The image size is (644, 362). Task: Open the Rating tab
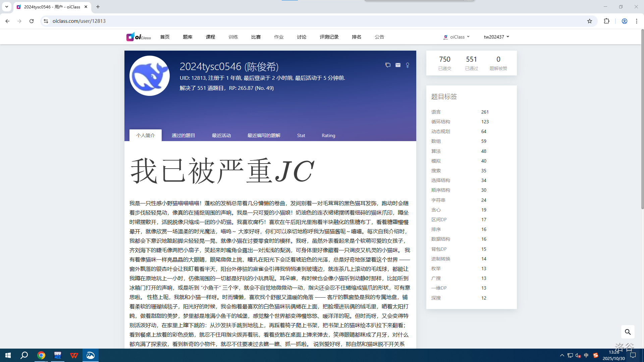[328, 135]
